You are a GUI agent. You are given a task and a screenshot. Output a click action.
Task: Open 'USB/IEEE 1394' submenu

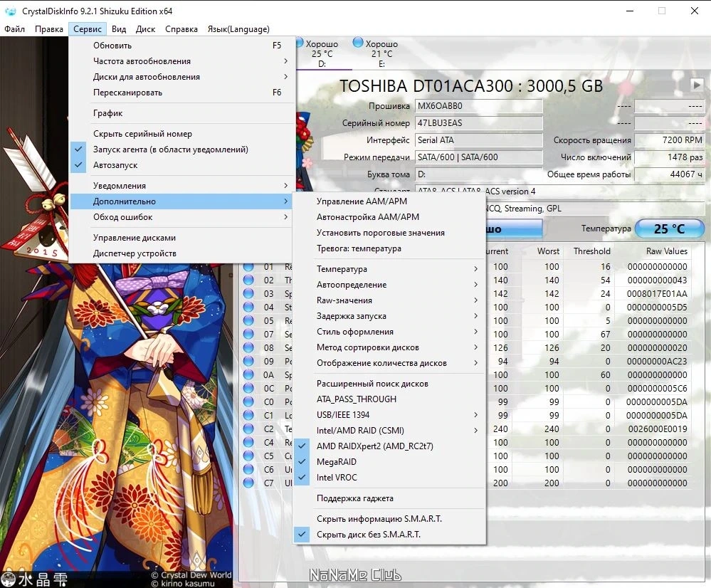(389, 415)
